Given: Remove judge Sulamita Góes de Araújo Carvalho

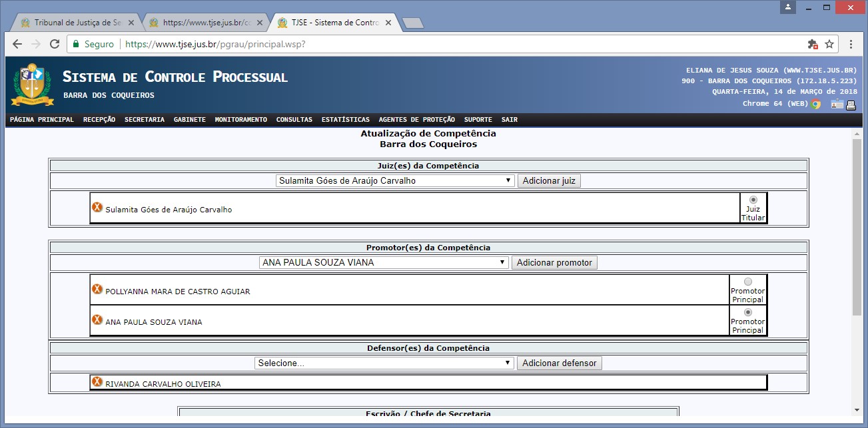Looking at the screenshot, I should pyautogui.click(x=97, y=208).
